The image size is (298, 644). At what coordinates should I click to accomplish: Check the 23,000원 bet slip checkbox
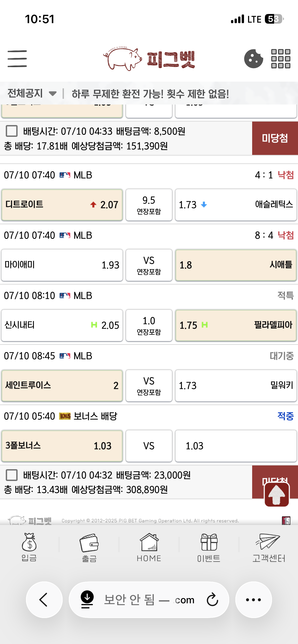point(12,475)
